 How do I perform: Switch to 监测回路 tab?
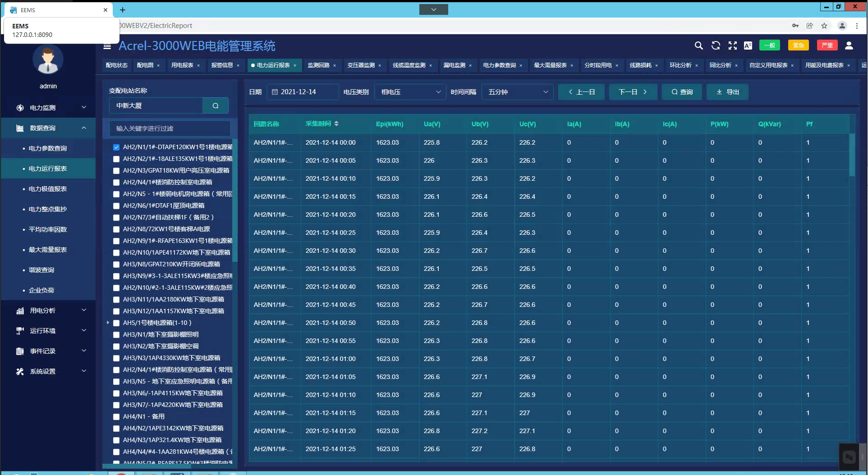[x=318, y=65]
